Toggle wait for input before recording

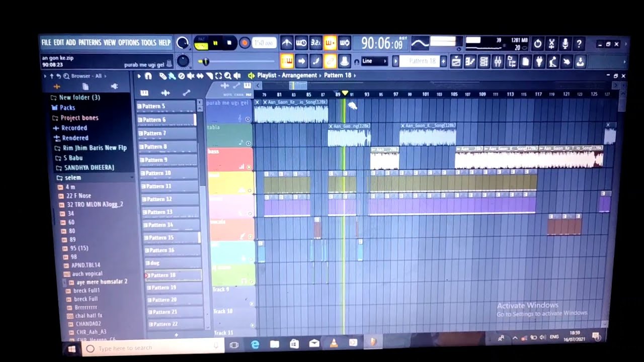pyautogui.click(x=301, y=43)
